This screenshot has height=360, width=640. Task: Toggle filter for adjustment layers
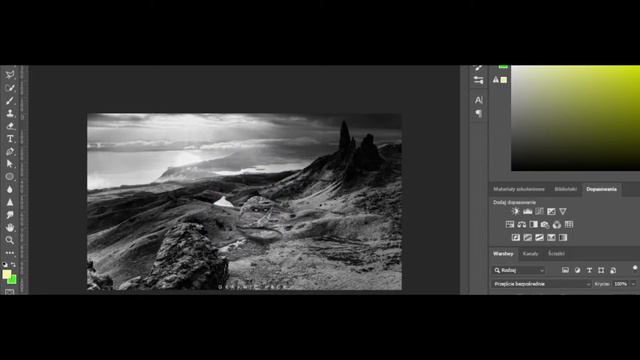click(x=577, y=270)
